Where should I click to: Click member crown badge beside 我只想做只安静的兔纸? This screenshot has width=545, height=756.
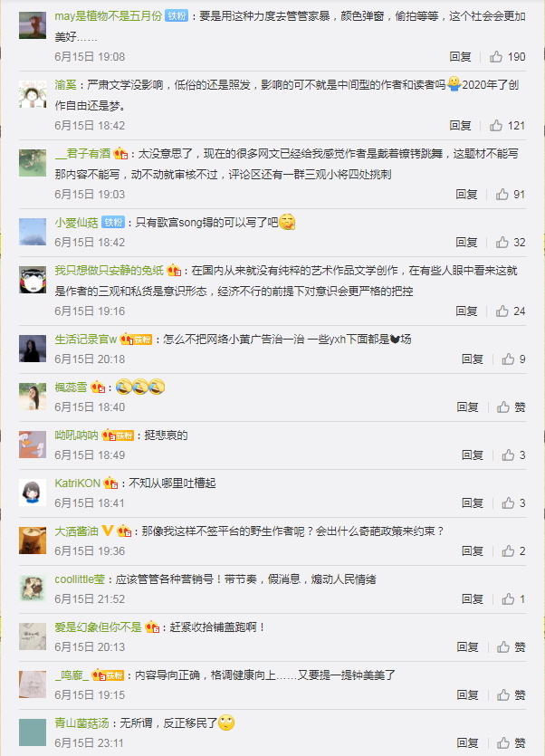(174, 270)
